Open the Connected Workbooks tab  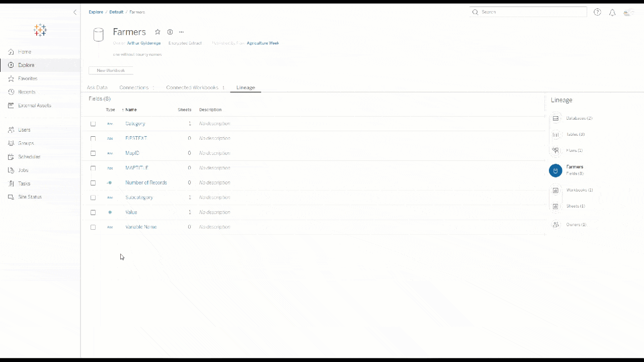[x=192, y=87]
